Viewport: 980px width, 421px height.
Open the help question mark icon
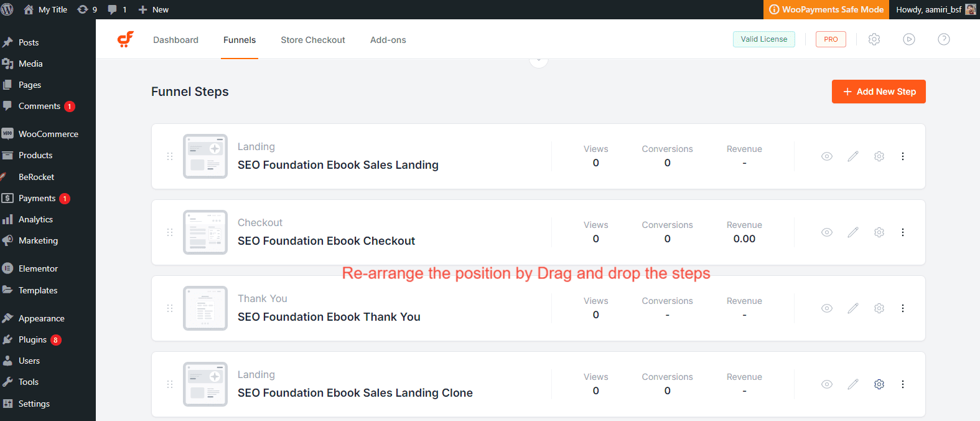[944, 39]
